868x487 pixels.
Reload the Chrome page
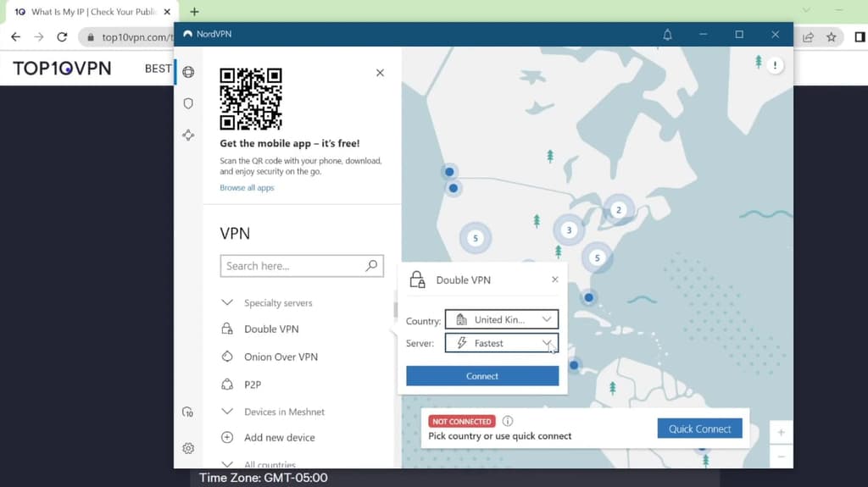pyautogui.click(x=62, y=37)
